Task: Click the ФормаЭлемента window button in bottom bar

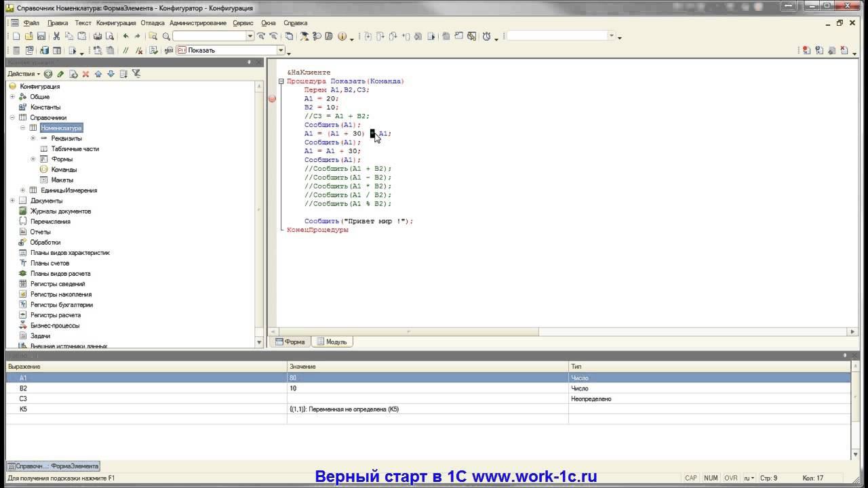Action: pyautogui.click(x=53, y=466)
